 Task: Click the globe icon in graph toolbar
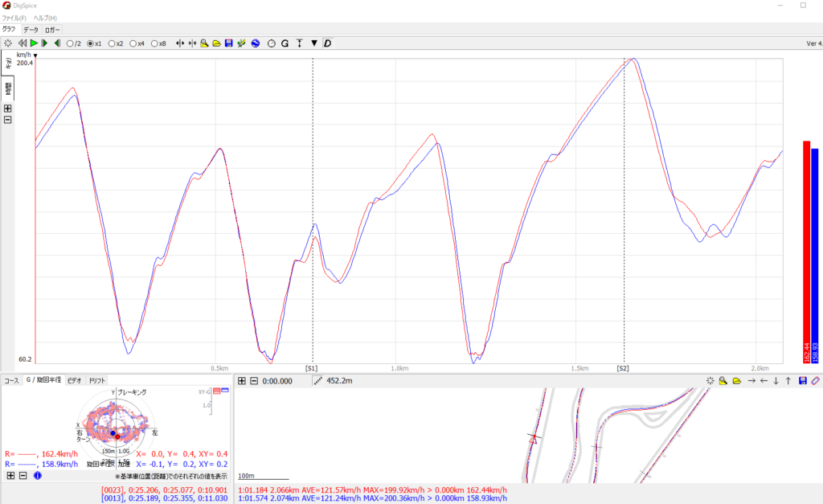pyautogui.click(x=254, y=43)
